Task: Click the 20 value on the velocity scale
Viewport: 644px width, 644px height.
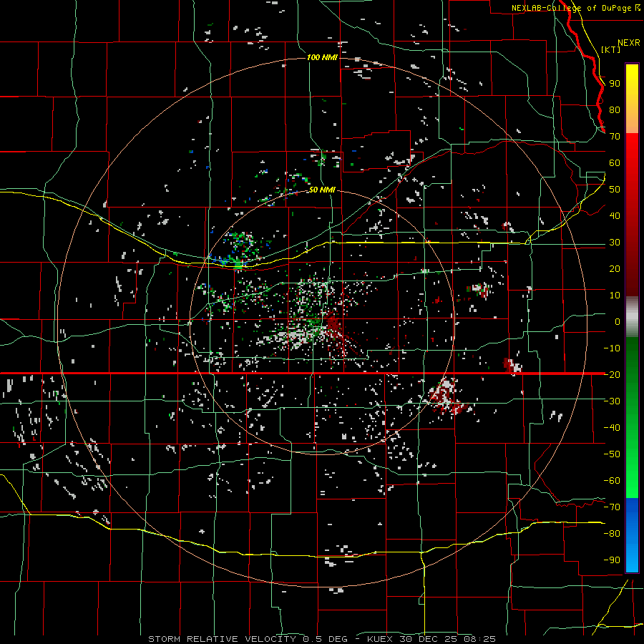Action: (x=615, y=268)
